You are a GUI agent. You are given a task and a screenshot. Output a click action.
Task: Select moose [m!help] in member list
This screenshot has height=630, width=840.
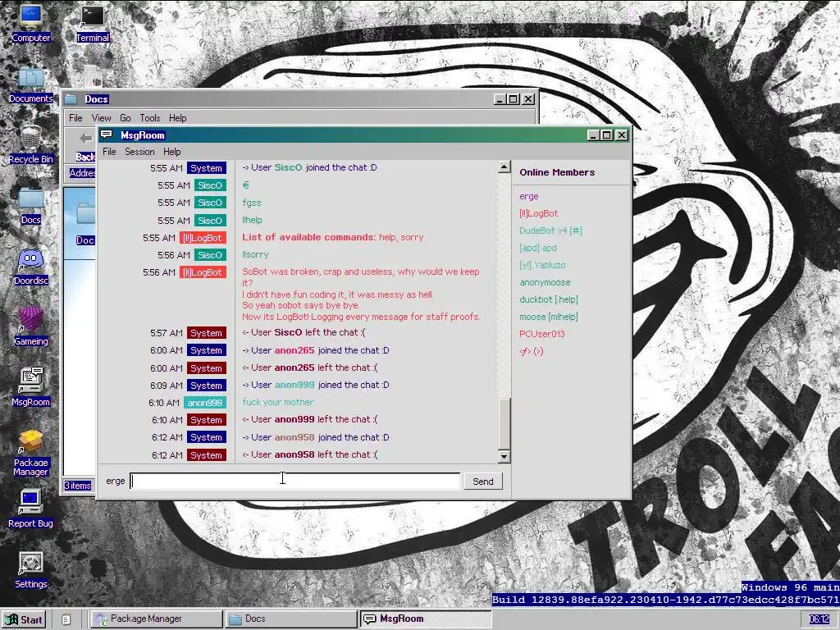click(549, 317)
